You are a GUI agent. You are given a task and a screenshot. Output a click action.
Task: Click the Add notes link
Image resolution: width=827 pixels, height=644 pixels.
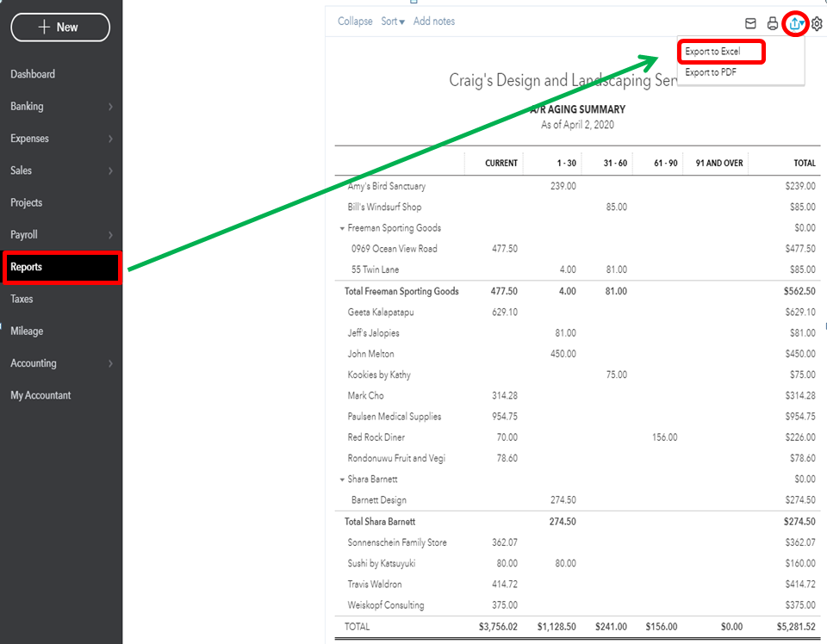click(x=434, y=22)
